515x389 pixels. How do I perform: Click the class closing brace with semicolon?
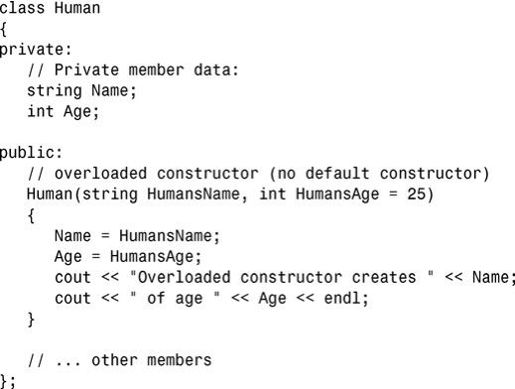pos(8,381)
